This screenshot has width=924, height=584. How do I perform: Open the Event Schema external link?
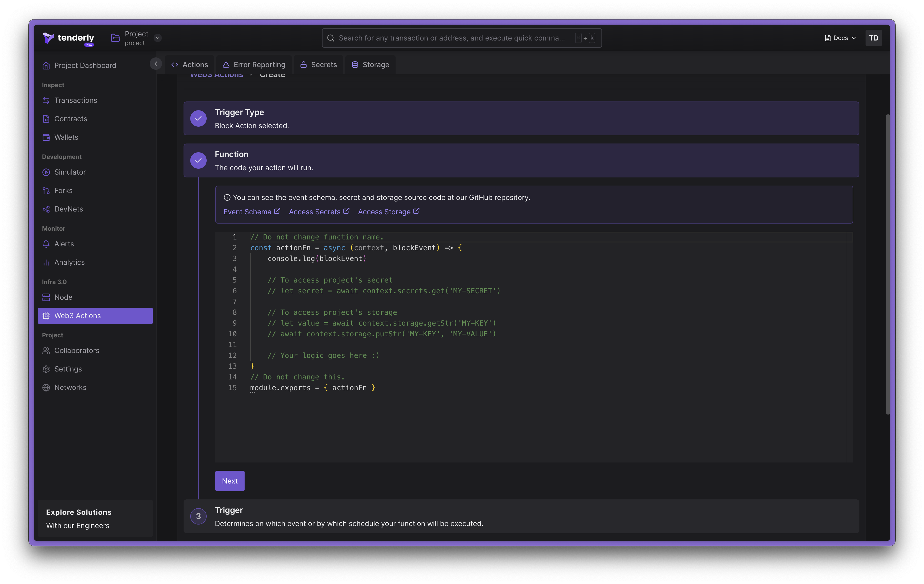pyautogui.click(x=251, y=211)
